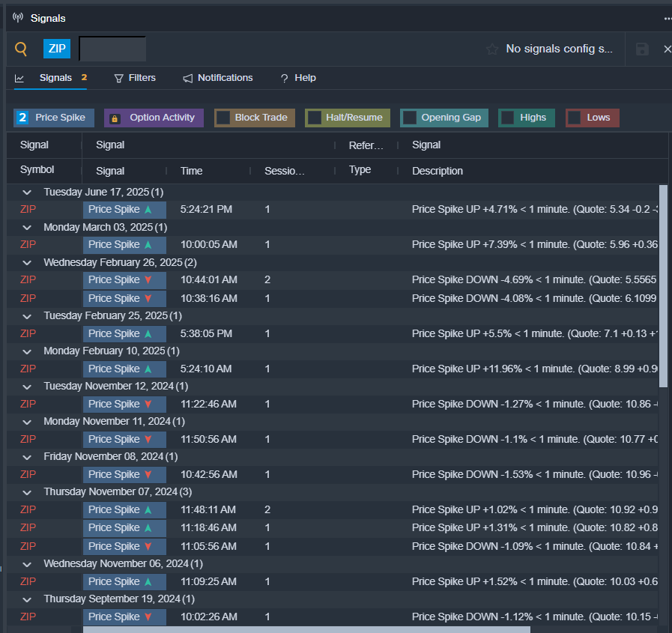Collapse the Tuesday June 17, 2025 group
The image size is (672, 633).
27,193
